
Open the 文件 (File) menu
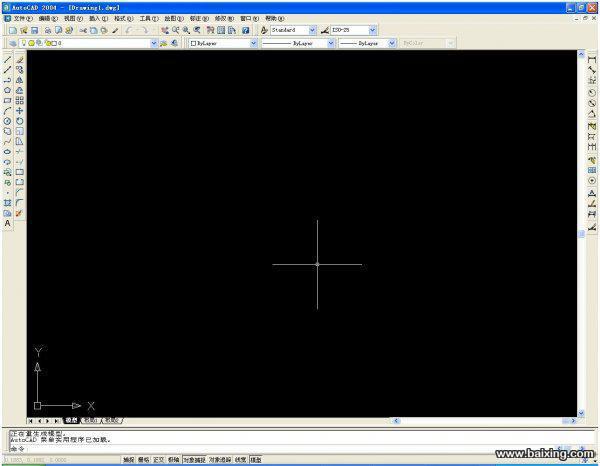point(23,18)
